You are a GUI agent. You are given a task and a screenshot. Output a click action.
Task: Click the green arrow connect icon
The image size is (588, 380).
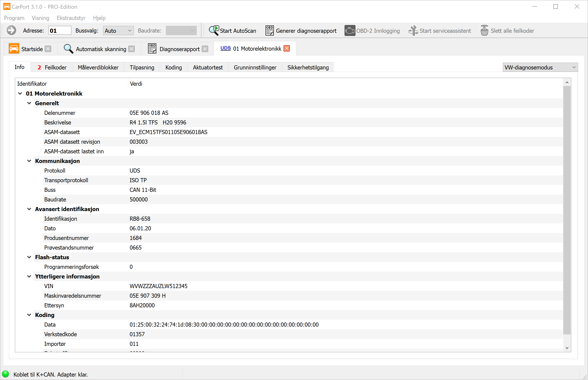[x=11, y=31]
